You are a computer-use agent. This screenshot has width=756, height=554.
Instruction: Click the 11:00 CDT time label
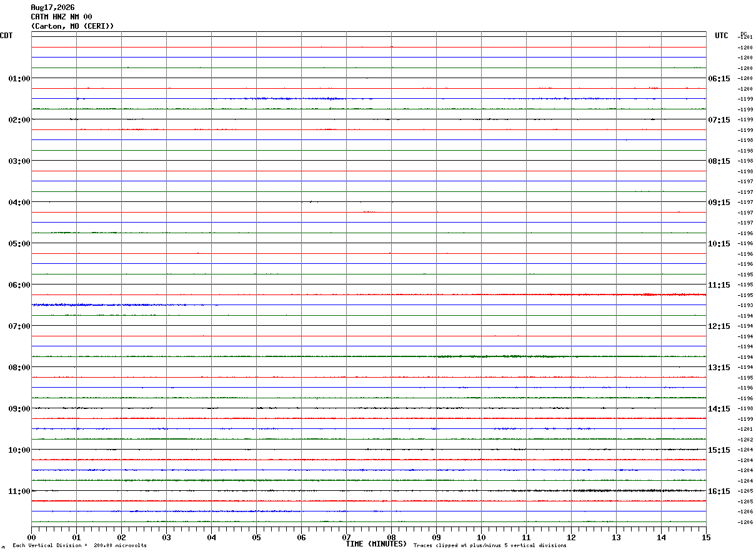(19, 491)
